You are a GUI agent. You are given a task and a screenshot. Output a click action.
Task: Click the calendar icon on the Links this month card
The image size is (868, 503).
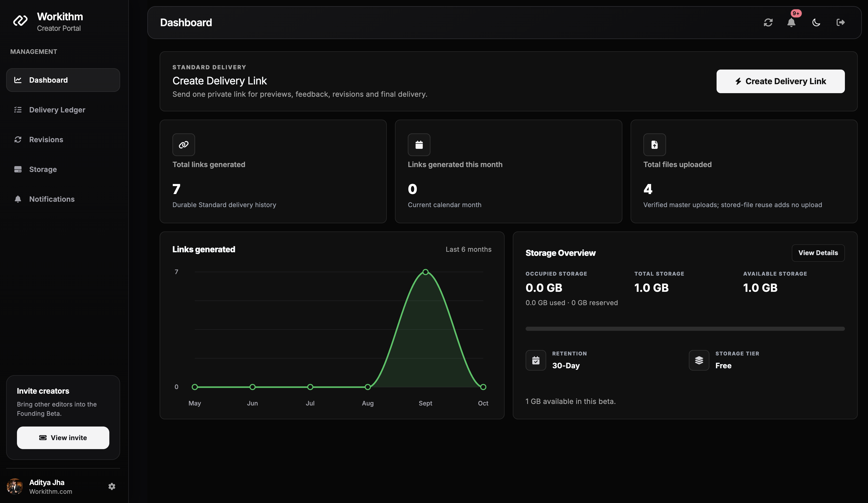tap(419, 145)
